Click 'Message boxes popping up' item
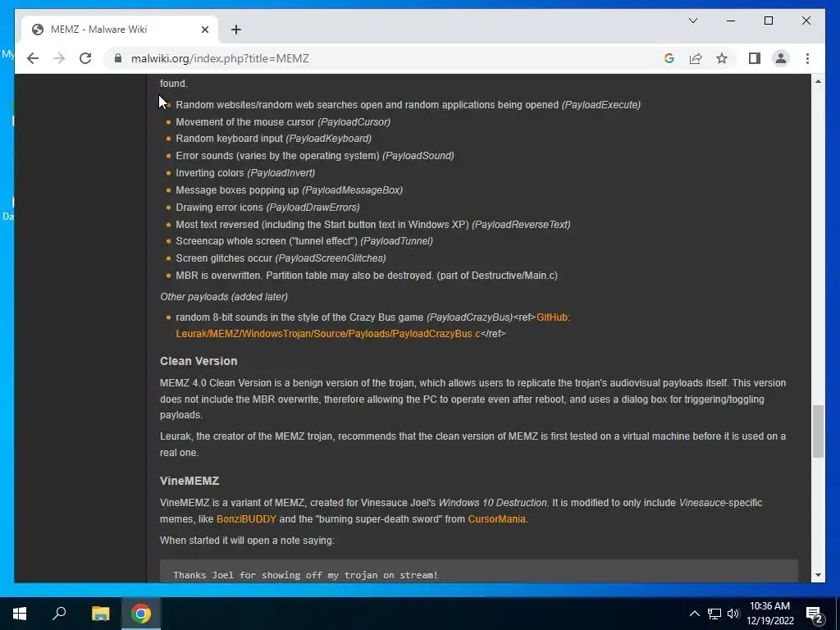840x630 pixels. pos(289,189)
